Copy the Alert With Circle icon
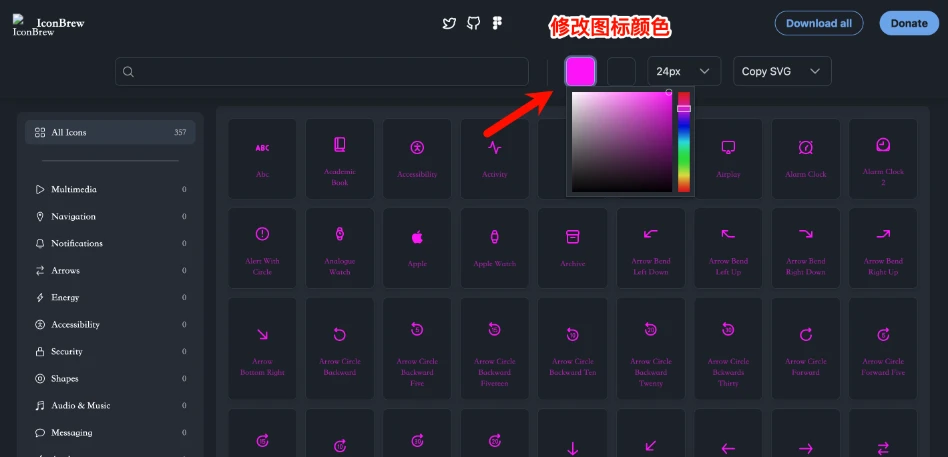The width and height of the screenshot is (948, 457). point(262,248)
